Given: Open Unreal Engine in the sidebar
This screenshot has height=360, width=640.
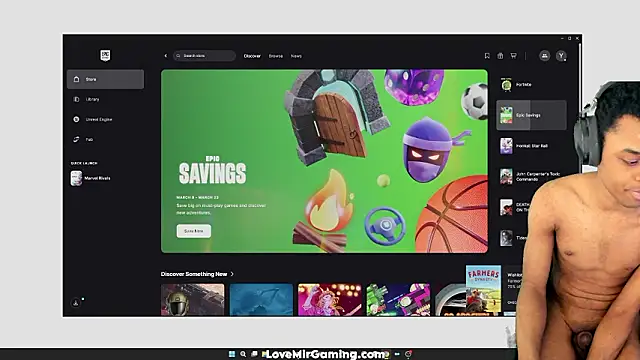Looking at the screenshot, I should pyautogui.click(x=105, y=119).
